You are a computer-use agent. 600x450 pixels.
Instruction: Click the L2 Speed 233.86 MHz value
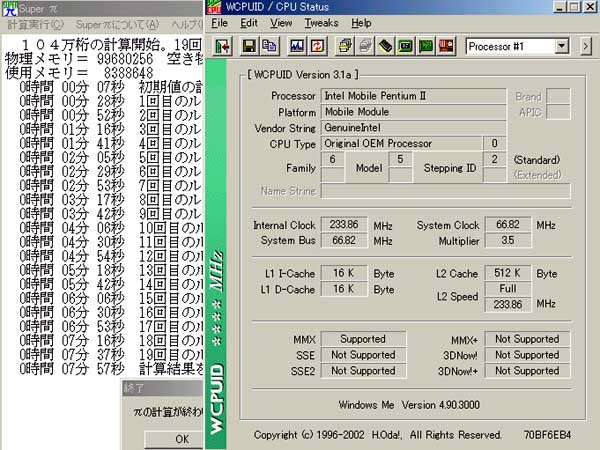(x=508, y=305)
